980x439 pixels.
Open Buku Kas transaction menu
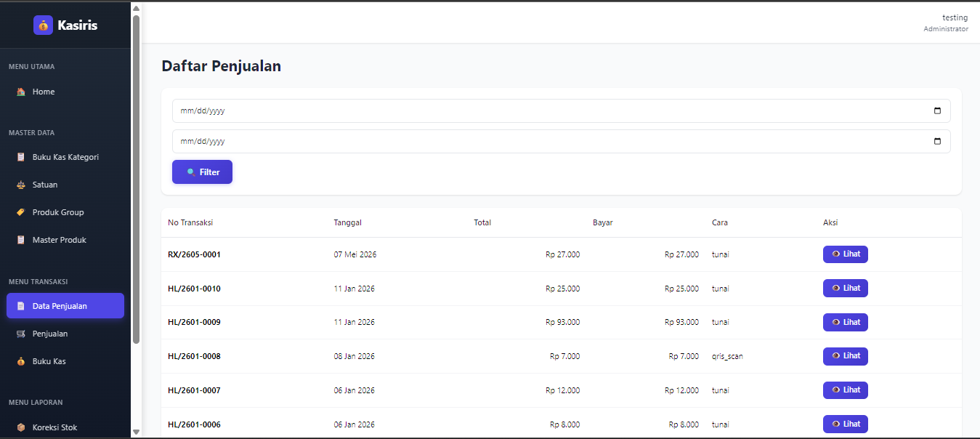pyautogui.click(x=65, y=361)
